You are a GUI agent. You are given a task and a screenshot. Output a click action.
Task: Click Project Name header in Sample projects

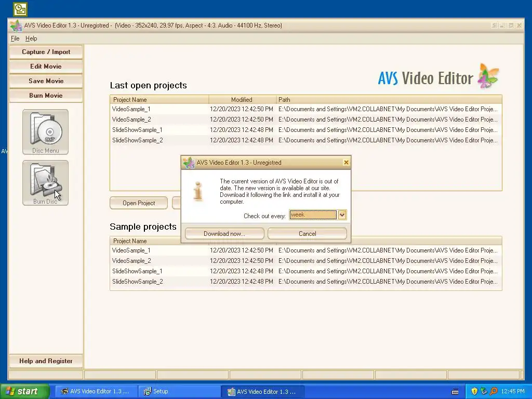pos(145,241)
